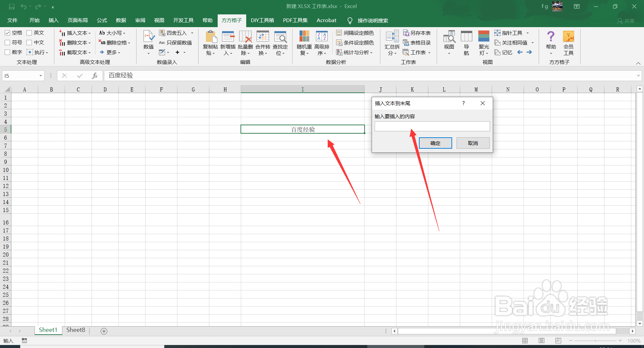Screen dimensions: 644x348
Task: Toggle the 中文 checkbox
Action: tap(29, 43)
